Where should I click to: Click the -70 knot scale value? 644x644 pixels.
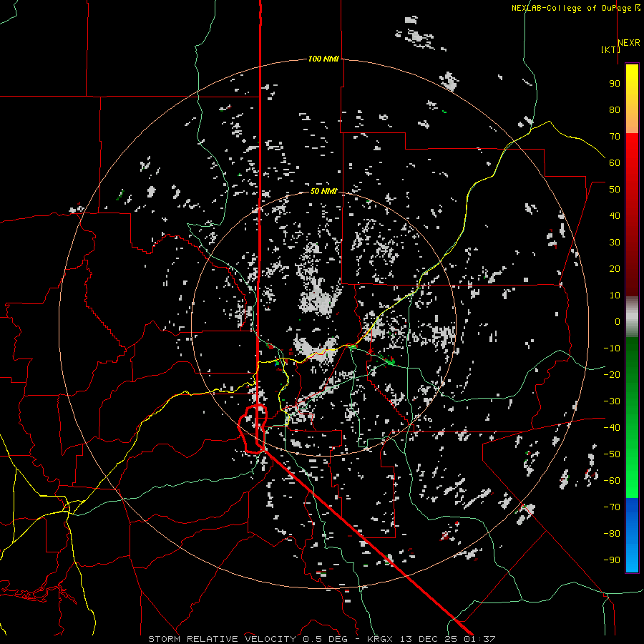(612, 507)
